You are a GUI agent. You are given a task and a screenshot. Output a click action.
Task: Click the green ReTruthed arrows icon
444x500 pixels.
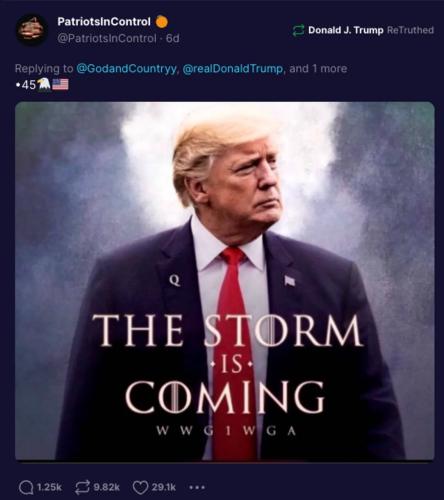pyautogui.click(x=298, y=30)
